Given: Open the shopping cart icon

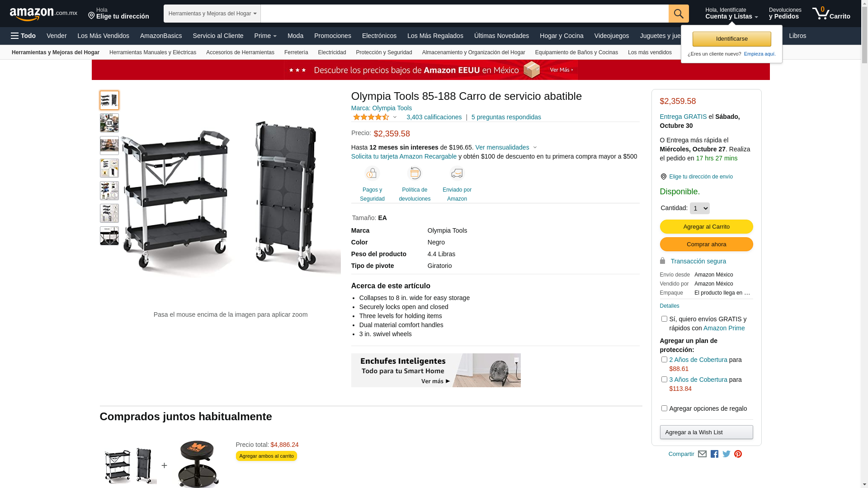Looking at the screenshot, I should click(x=831, y=14).
